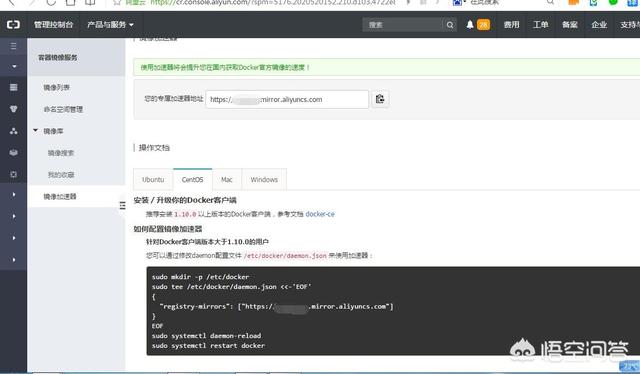Open 镜像列表 in the sidebar

pyautogui.click(x=57, y=87)
